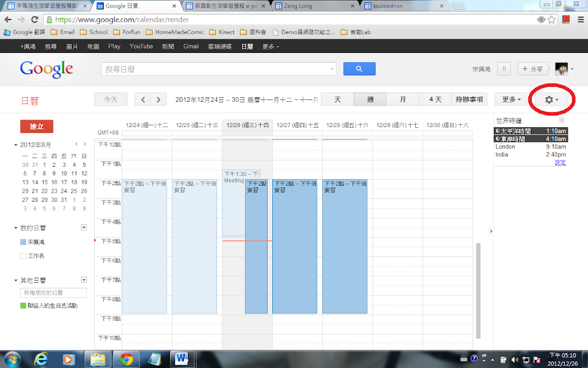
Task: Open notifications count 0 button
Action: (504, 69)
